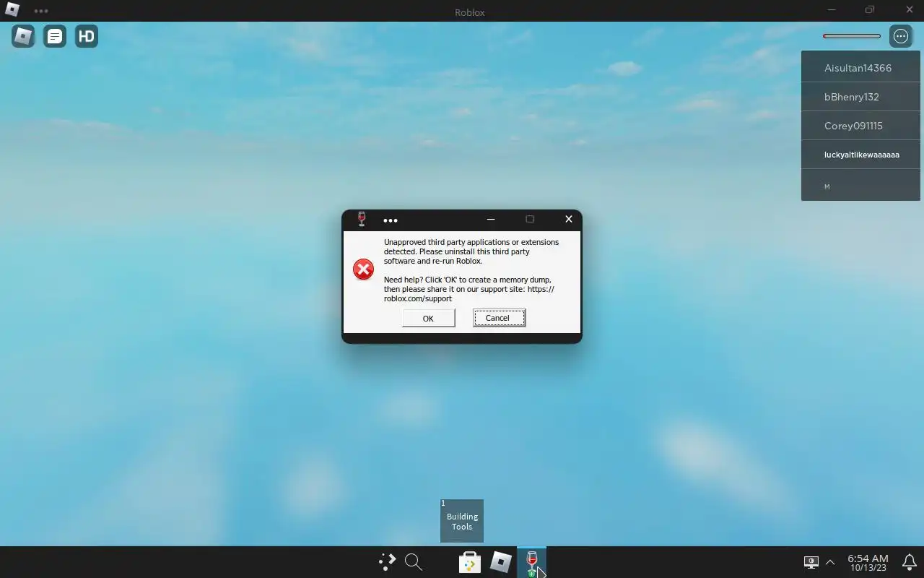The height and width of the screenshot is (578, 924).
Task: Click the Wine app taskbar icon
Action: click(532, 562)
